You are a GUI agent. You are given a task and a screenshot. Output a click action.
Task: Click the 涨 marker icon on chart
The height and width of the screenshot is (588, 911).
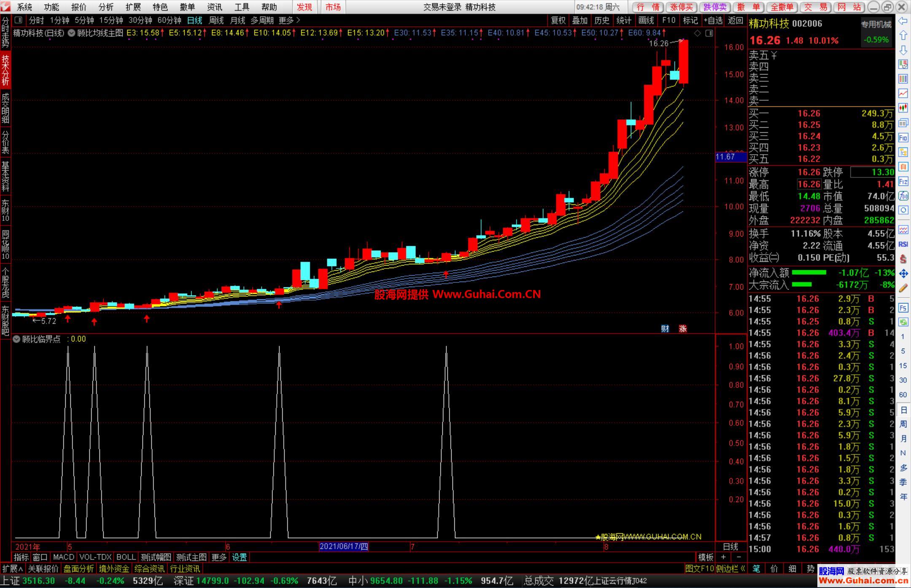pyautogui.click(x=683, y=329)
